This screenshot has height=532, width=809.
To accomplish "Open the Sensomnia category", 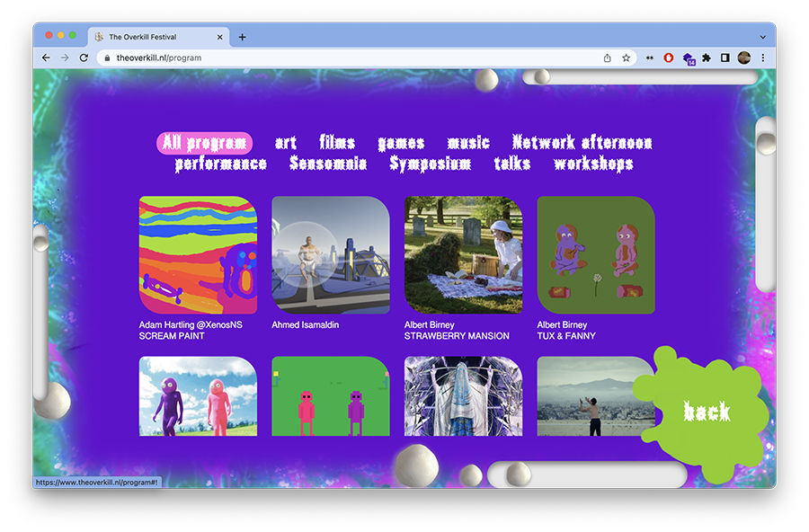I will click(x=328, y=163).
